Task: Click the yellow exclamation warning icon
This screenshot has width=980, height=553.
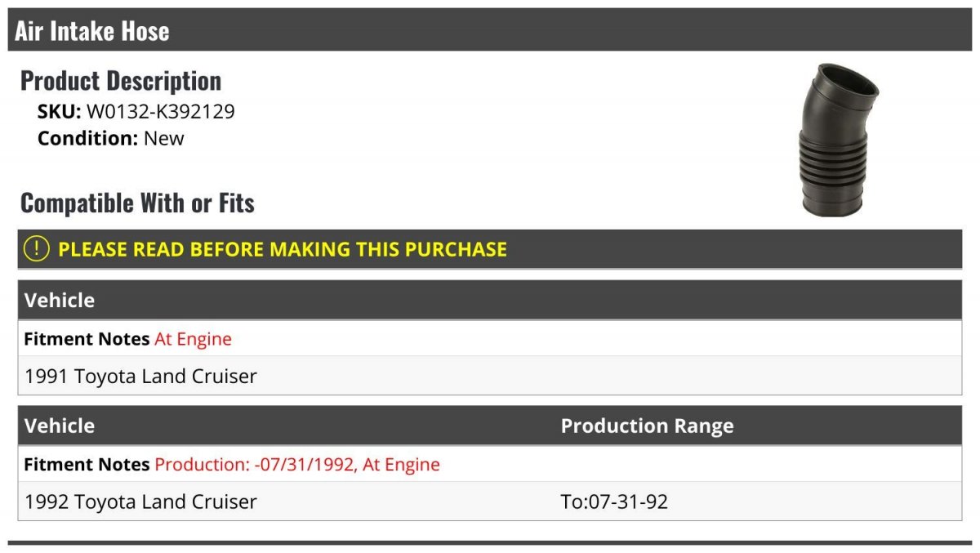Action: pos(36,249)
